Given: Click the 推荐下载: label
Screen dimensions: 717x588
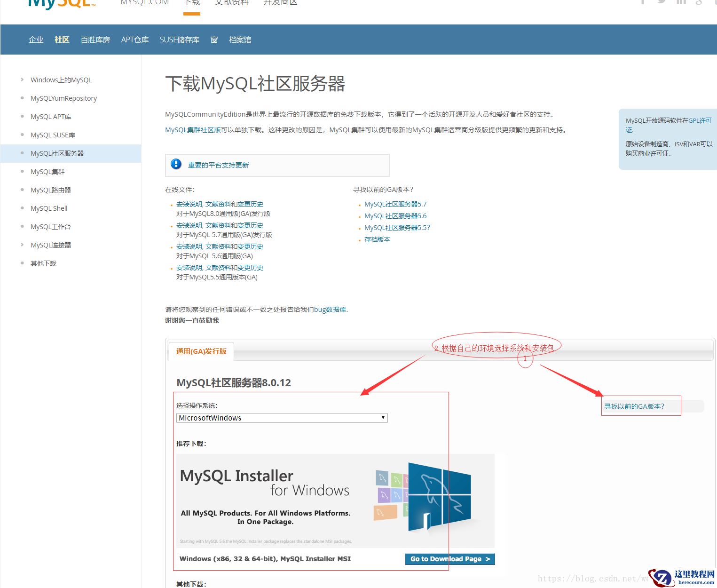Looking at the screenshot, I should click(191, 444).
